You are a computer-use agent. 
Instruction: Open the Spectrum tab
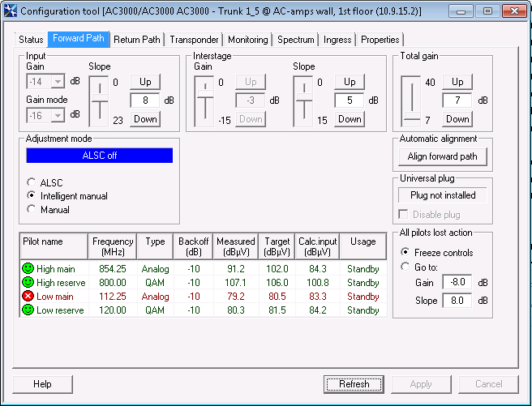point(296,40)
